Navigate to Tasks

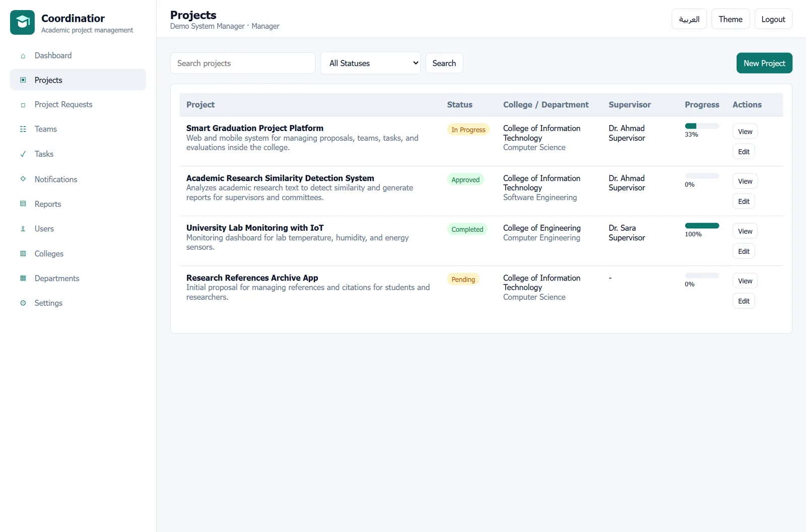[78, 154]
